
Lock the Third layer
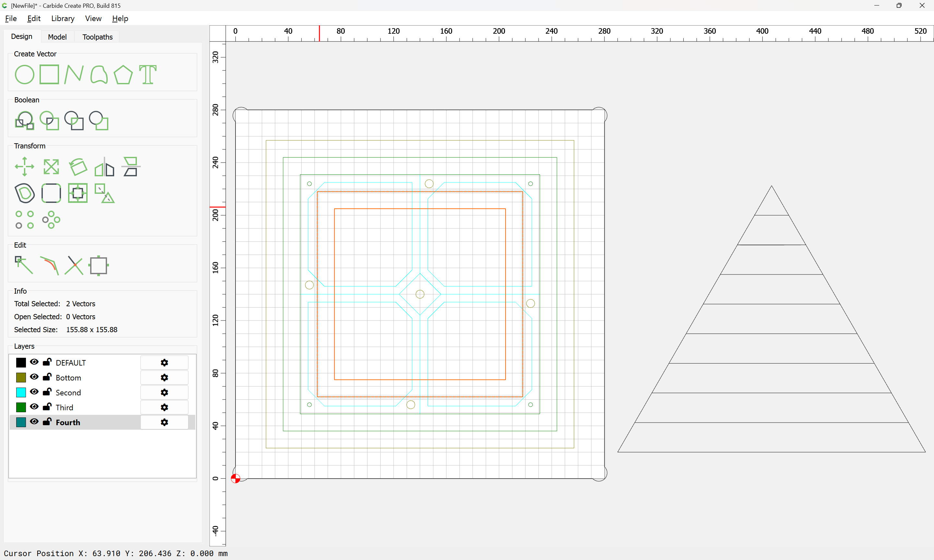pos(47,406)
